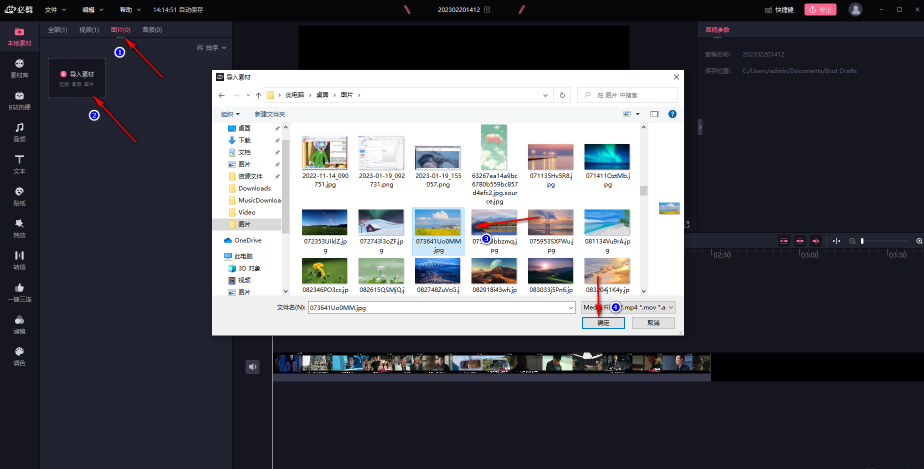
Task: Click the 确定 confirm button
Action: (x=603, y=323)
